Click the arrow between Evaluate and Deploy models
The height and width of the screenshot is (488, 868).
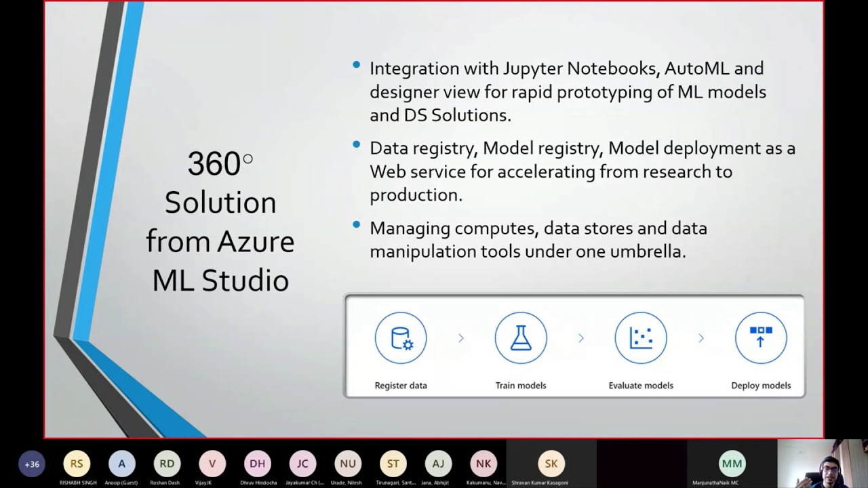(701, 338)
